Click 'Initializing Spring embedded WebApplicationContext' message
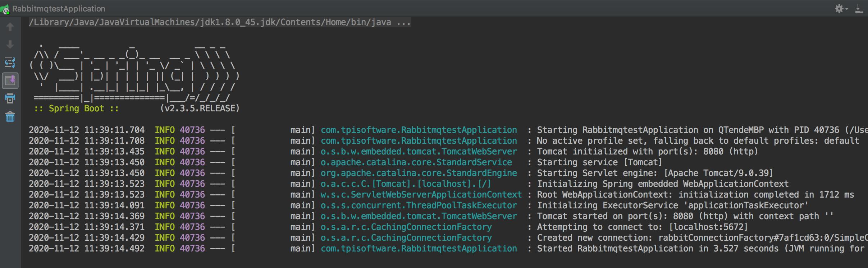The image size is (868, 268). coord(663,184)
